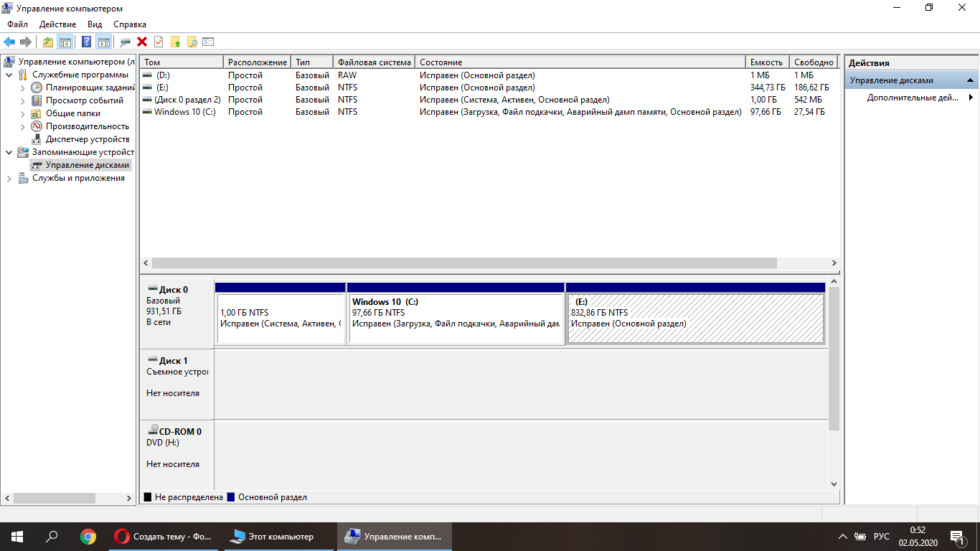
Task: Click the tree pane horizontal scrollbar
Action: coord(54,498)
